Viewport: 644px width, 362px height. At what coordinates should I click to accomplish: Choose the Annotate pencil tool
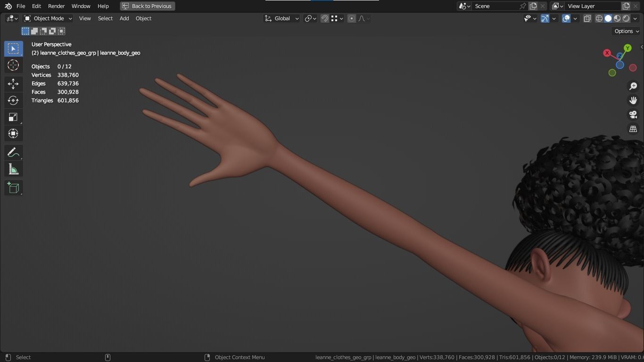coord(13,153)
